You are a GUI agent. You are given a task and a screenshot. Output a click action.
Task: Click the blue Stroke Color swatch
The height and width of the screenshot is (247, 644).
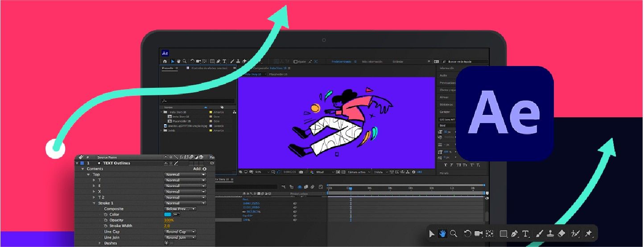pos(168,214)
